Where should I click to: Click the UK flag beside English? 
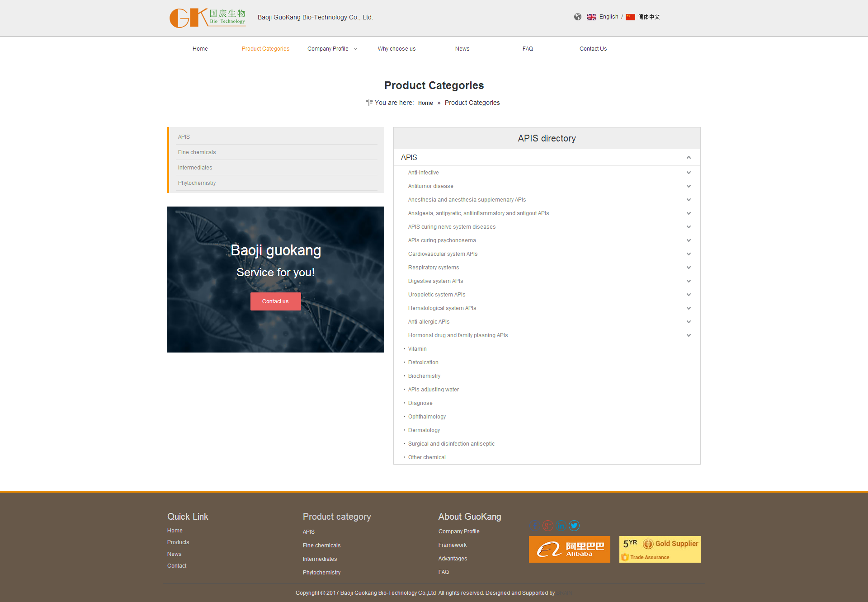point(591,17)
